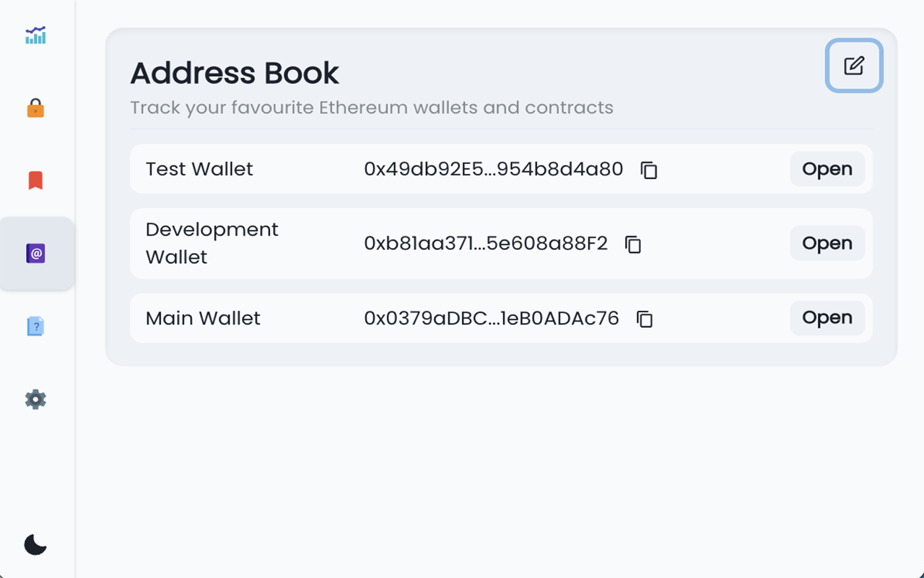Image resolution: width=924 pixels, height=578 pixels.
Task: Click the Test Wallet truncated address text
Action: (494, 169)
